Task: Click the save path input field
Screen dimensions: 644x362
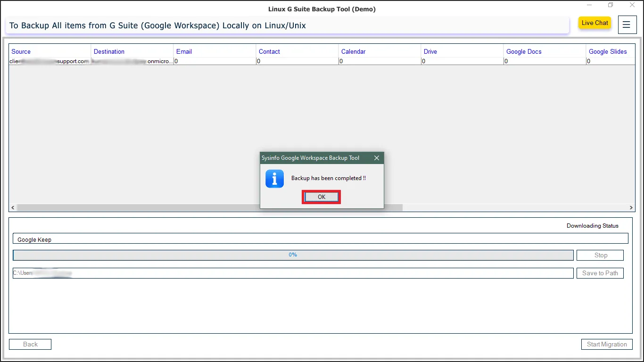Action: point(293,273)
